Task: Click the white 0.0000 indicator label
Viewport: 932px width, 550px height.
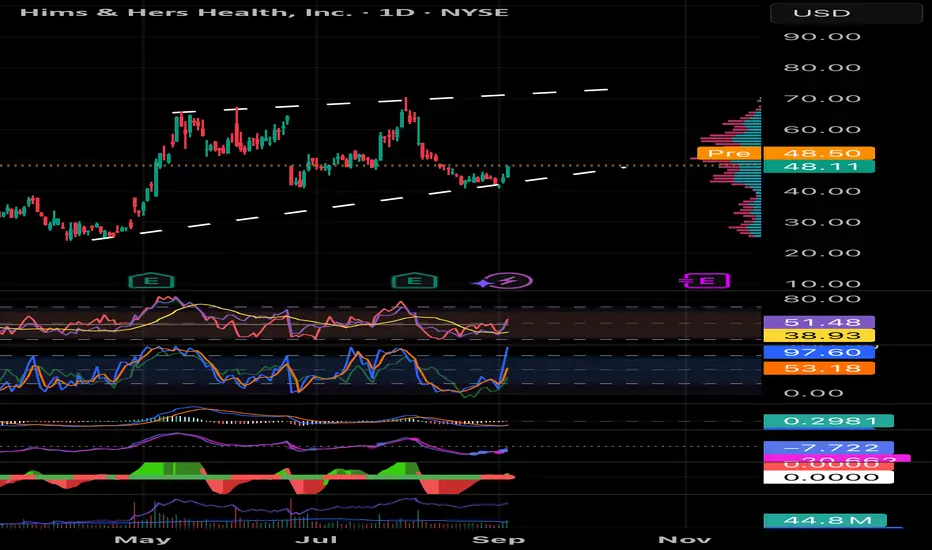Action: point(829,477)
